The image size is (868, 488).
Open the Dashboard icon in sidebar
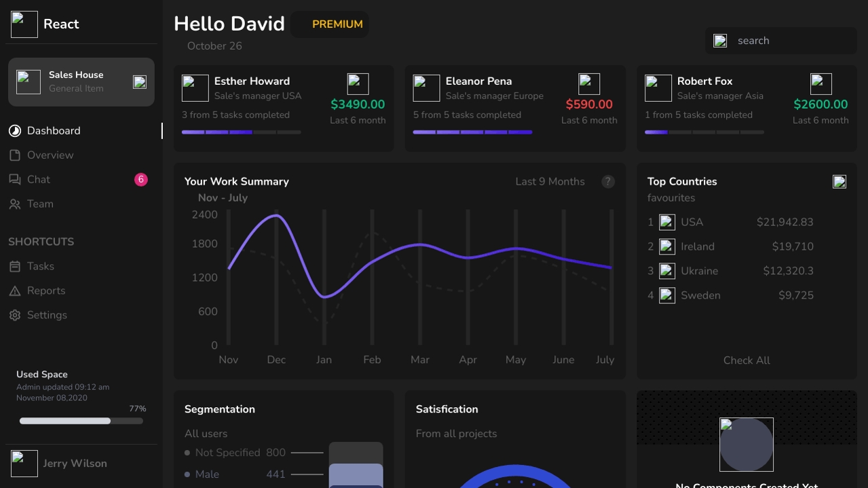click(15, 131)
